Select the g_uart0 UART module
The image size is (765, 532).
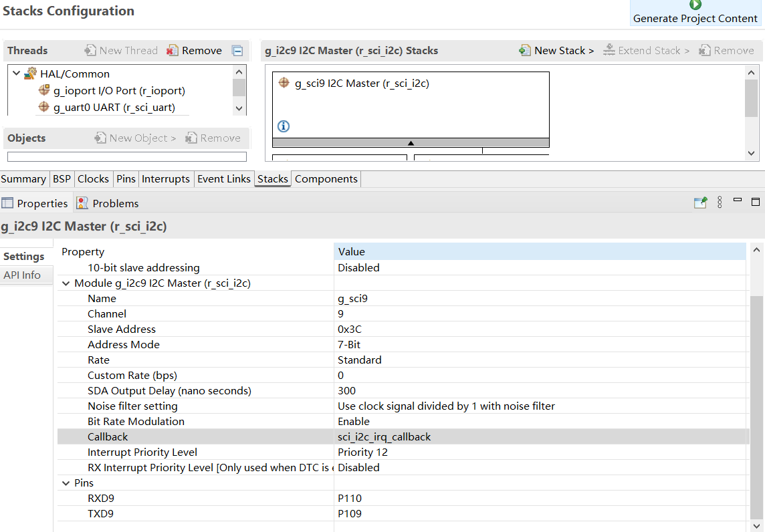[x=114, y=107]
